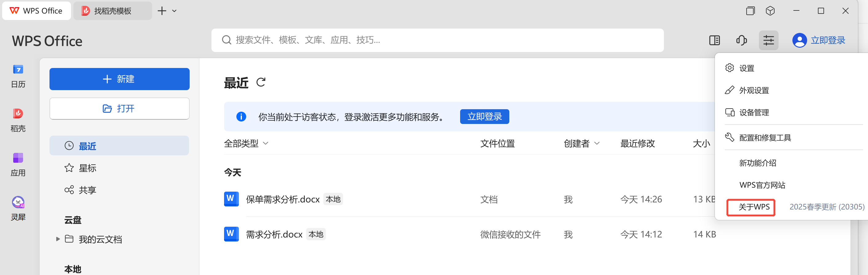This screenshot has width=868, height=275.
Task: Click the 今天 14:12 modified time
Action: point(641,234)
